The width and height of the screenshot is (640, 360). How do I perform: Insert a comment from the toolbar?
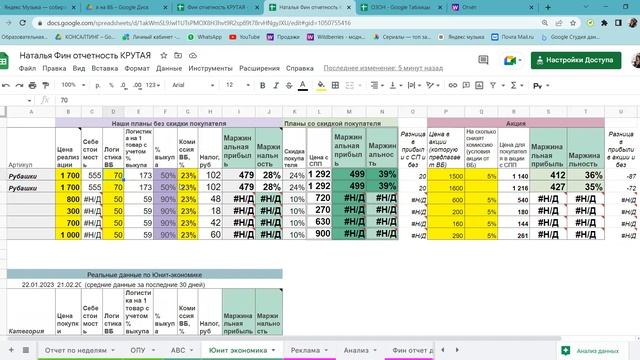pos(466,85)
